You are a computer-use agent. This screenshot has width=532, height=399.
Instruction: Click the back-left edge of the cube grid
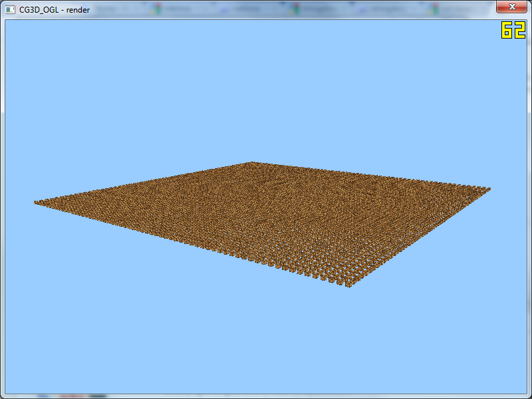[x=143, y=183]
